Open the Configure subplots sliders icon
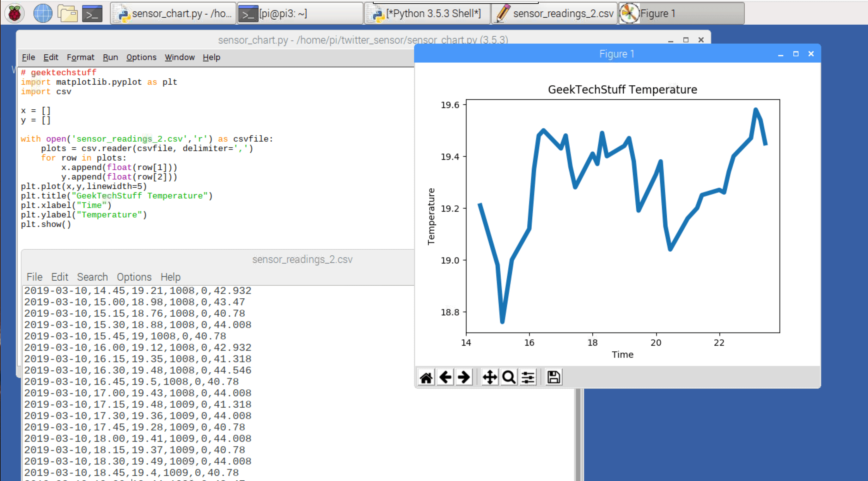 click(528, 377)
